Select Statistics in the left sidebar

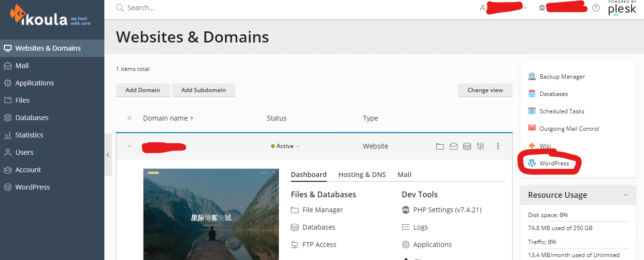point(29,135)
